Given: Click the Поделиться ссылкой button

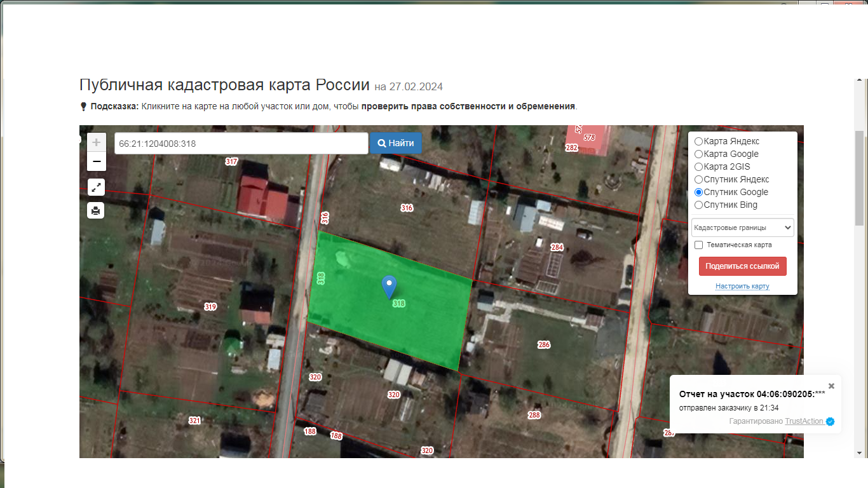Looking at the screenshot, I should click(742, 266).
